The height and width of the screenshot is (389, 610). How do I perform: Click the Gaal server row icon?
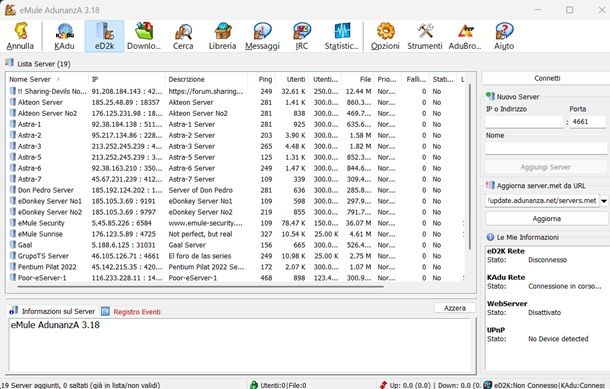pyautogui.click(x=12, y=245)
